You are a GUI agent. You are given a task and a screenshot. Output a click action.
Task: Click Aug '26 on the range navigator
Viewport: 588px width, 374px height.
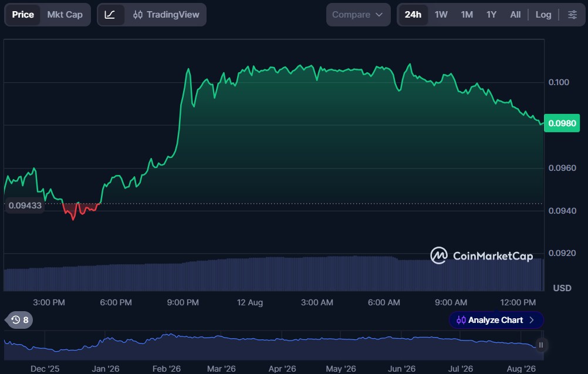[x=521, y=369]
